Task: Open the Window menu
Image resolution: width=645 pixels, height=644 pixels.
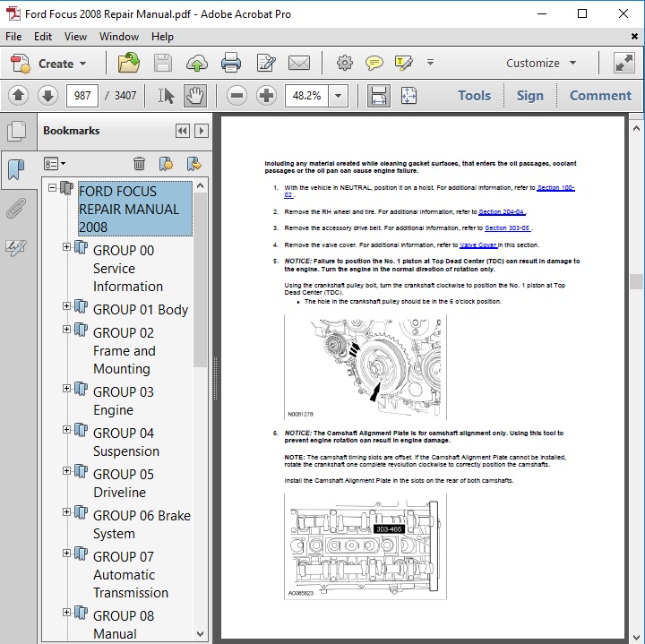Action: click(119, 37)
